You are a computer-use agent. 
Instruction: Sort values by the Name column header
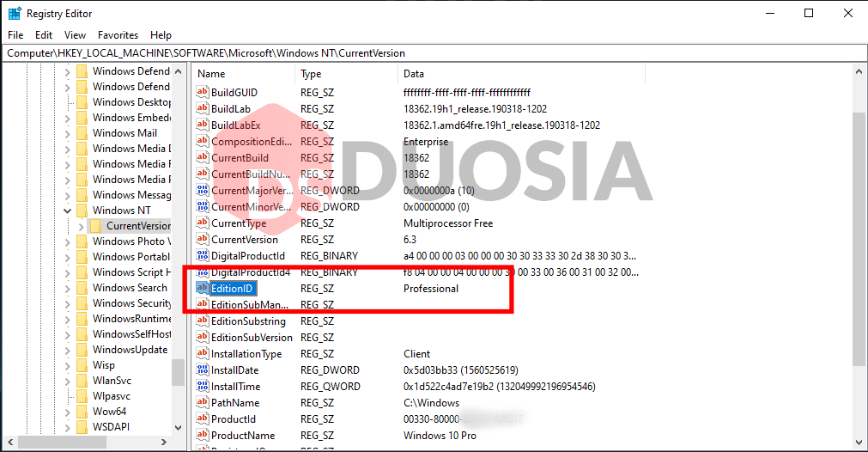point(244,74)
